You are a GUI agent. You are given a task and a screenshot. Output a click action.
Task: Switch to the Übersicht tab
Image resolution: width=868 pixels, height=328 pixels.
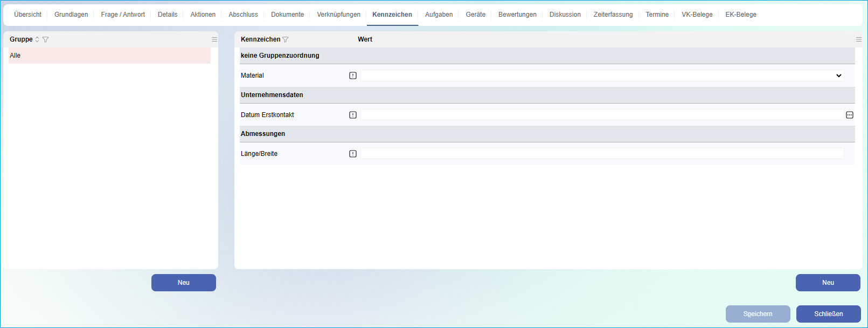point(27,15)
